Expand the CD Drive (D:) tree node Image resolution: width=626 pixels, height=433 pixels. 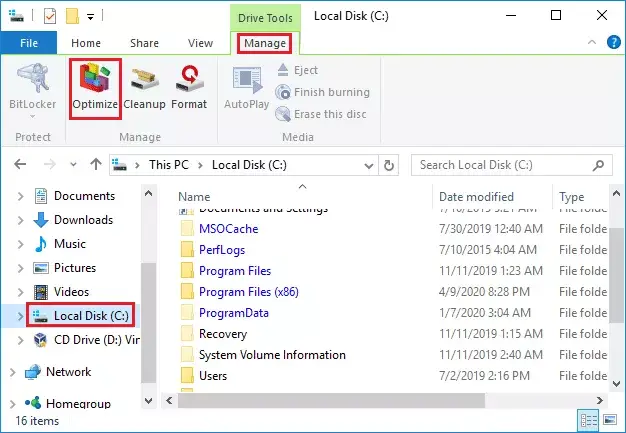click(x=21, y=340)
